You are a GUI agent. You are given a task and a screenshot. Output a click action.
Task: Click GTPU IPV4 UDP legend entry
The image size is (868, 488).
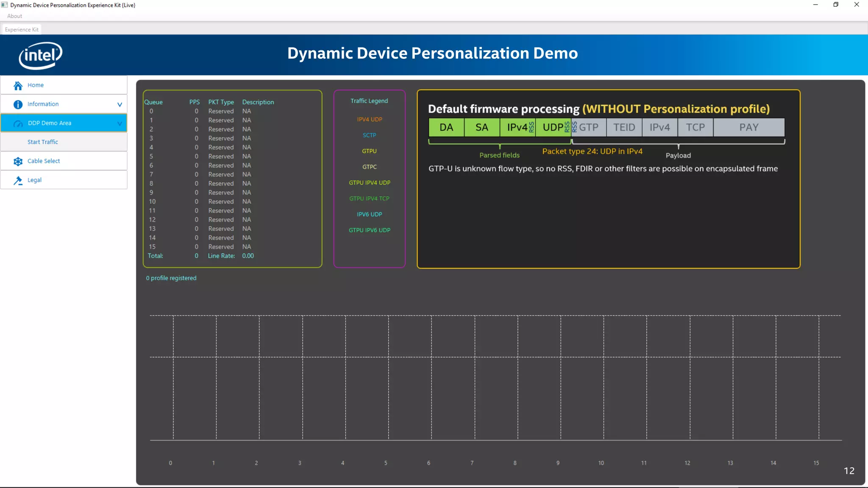point(369,183)
